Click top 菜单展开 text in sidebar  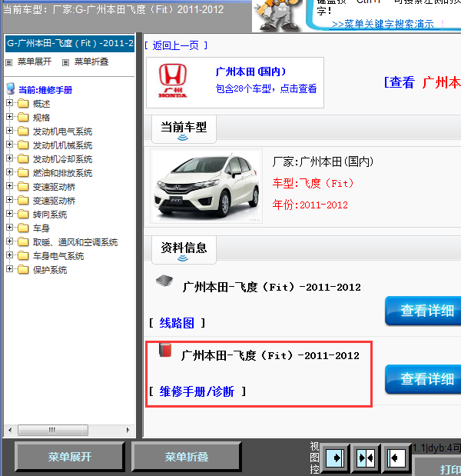point(35,62)
